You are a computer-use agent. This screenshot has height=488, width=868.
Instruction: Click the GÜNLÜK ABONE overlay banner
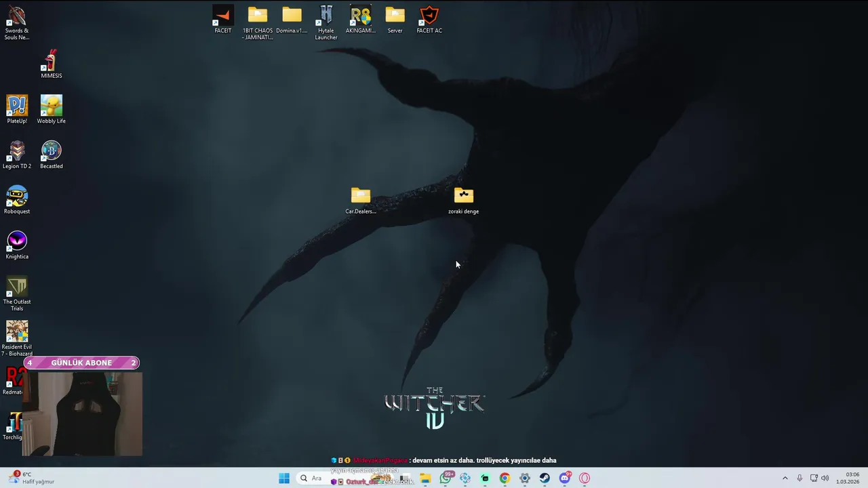(81, 363)
